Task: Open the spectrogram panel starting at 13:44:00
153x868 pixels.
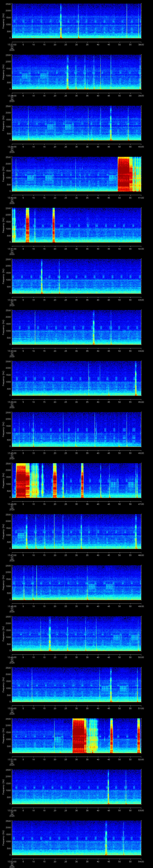Action: (76, 378)
